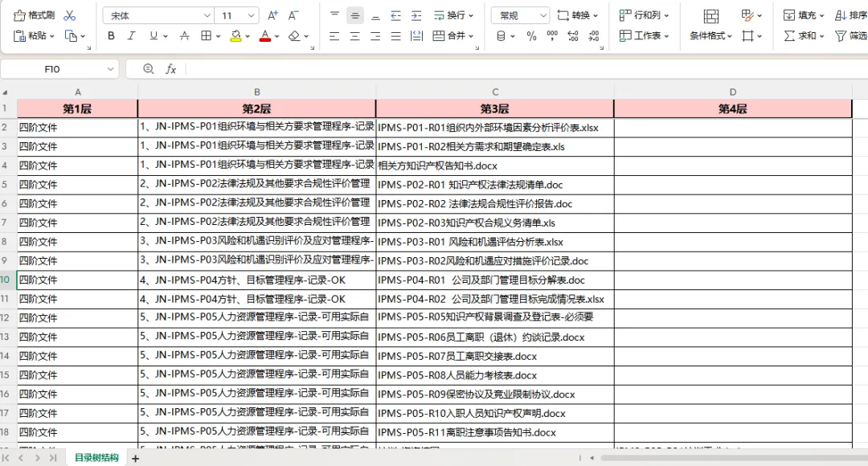Click the eraser clear-format icon
Viewport: 868px width, 466px height.
click(x=294, y=36)
